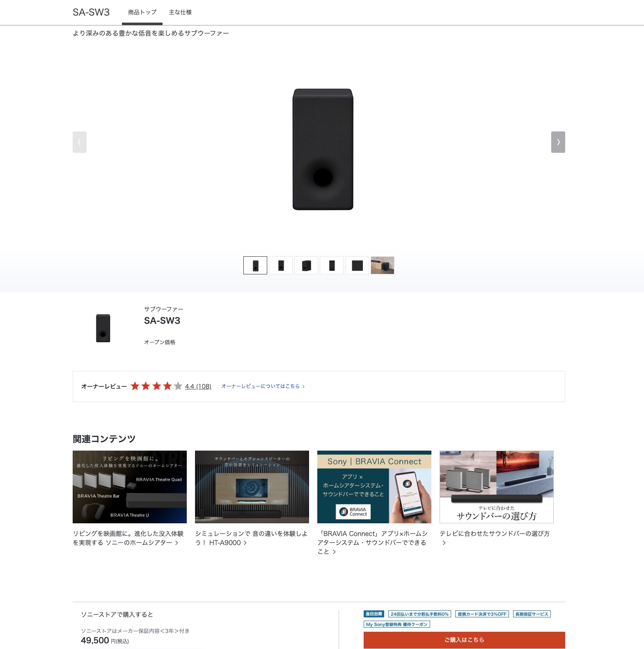Viewport: 644px width, 649px height.
Task: Select the second subwoofer thumbnail
Action: 281,265
